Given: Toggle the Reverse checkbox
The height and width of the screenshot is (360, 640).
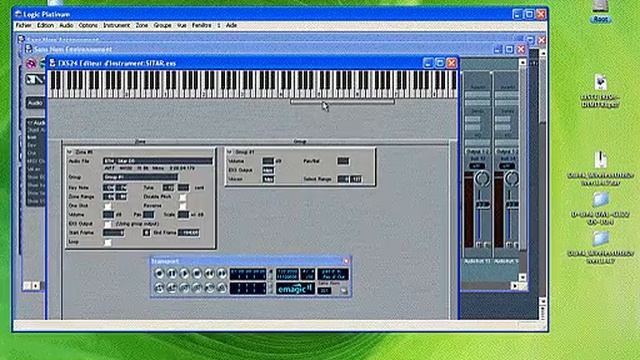Looking at the screenshot, I should point(183,206).
